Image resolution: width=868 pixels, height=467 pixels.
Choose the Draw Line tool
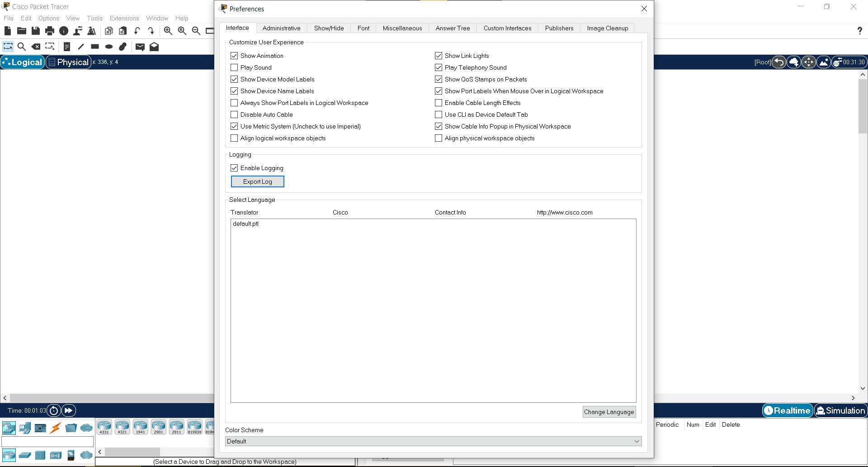pyautogui.click(x=81, y=47)
